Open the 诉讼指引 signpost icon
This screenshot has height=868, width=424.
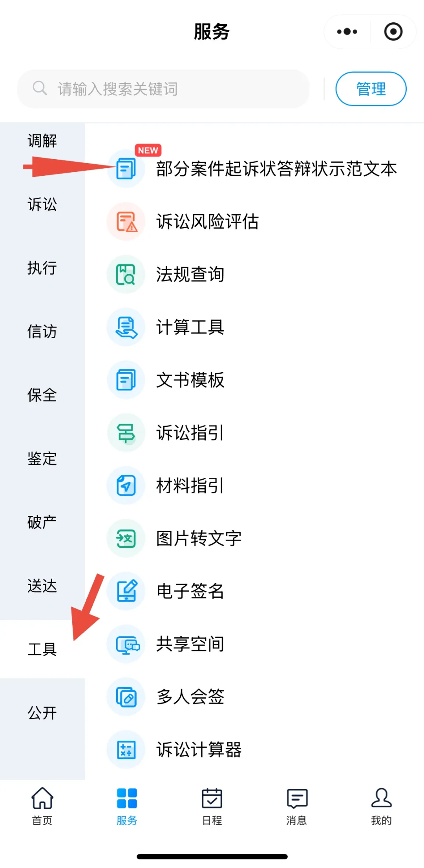click(126, 433)
